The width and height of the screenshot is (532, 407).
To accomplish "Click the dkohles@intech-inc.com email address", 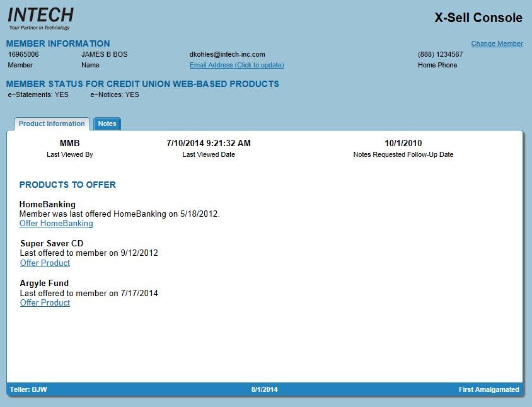I will click(227, 55).
